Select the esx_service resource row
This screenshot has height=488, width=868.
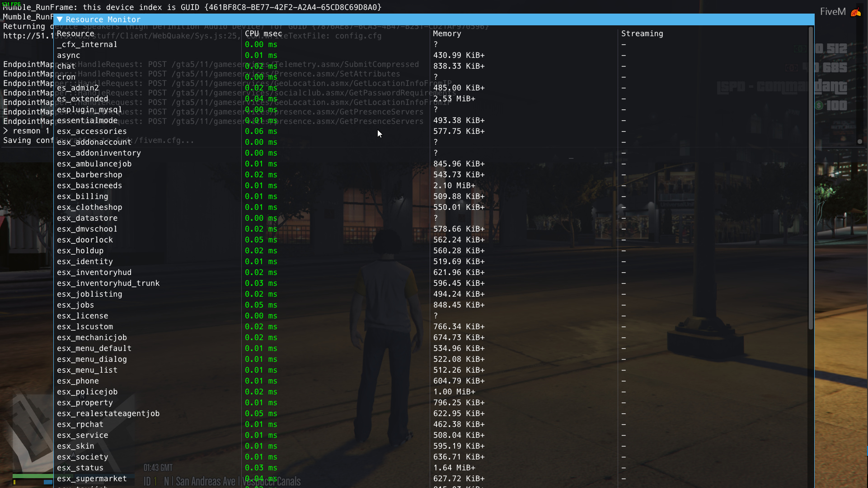click(432, 435)
